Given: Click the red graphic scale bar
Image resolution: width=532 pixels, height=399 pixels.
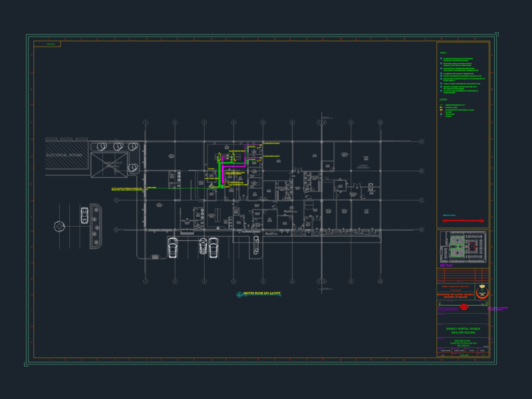Looking at the screenshot, I should click(463, 221).
